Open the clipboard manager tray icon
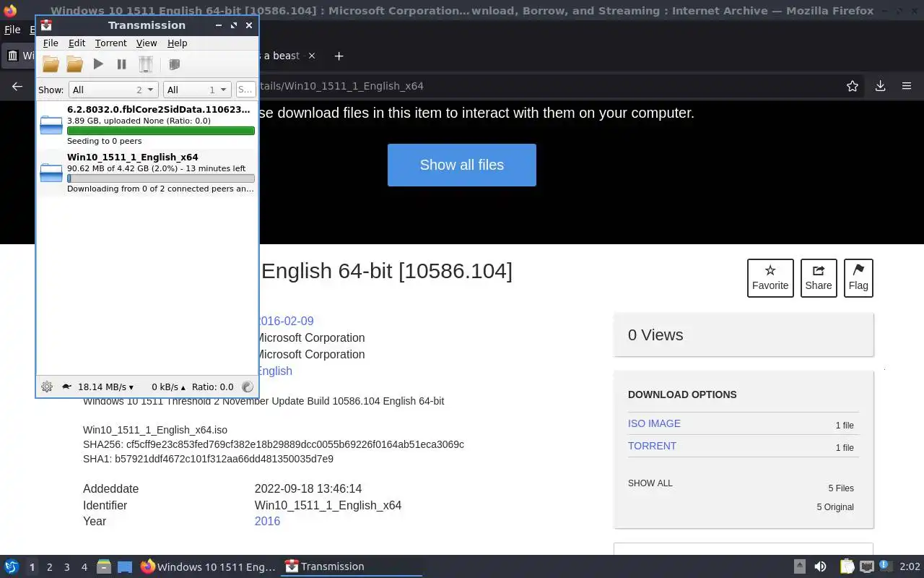The width and height of the screenshot is (924, 578). click(847, 566)
